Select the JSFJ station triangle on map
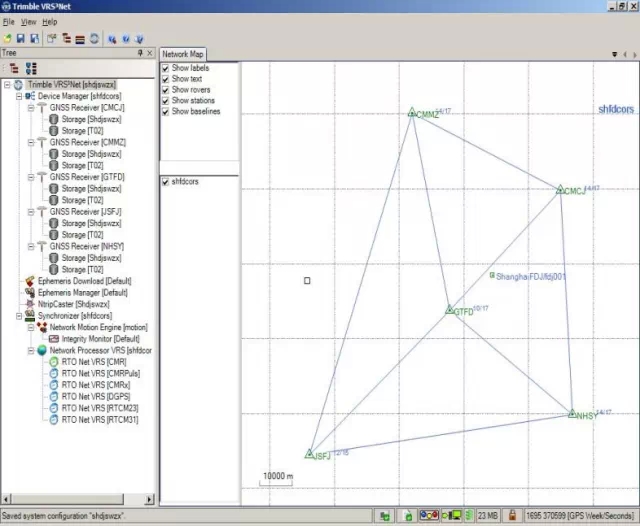 pyautogui.click(x=309, y=453)
